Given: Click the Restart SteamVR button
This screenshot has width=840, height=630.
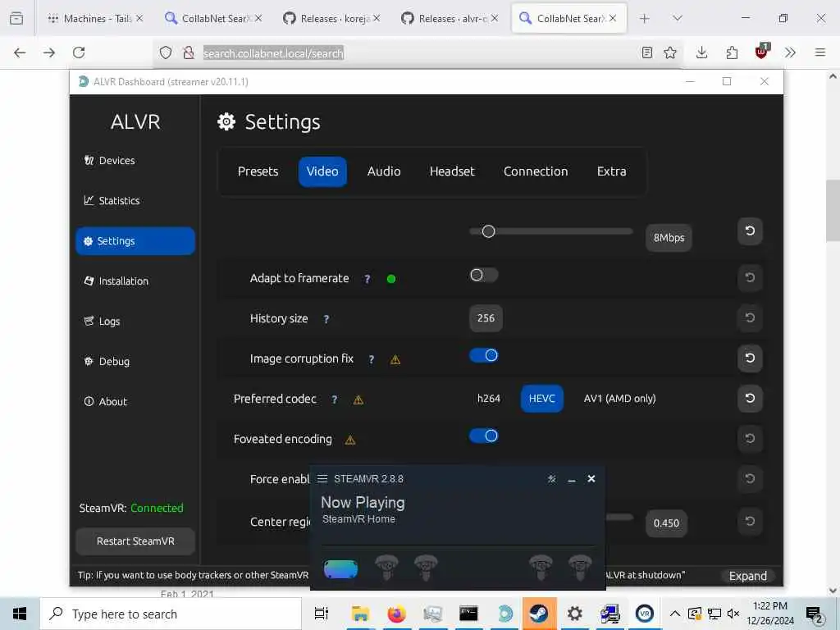Looking at the screenshot, I should point(135,541).
